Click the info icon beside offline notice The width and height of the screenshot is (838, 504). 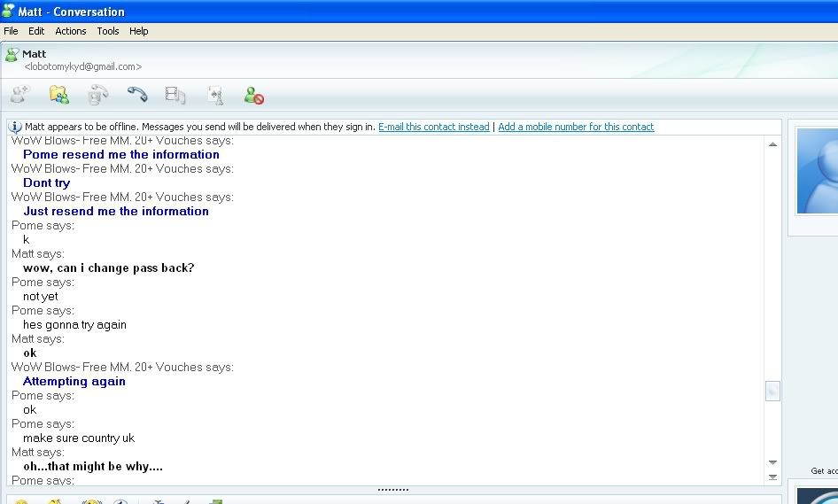tap(15, 127)
